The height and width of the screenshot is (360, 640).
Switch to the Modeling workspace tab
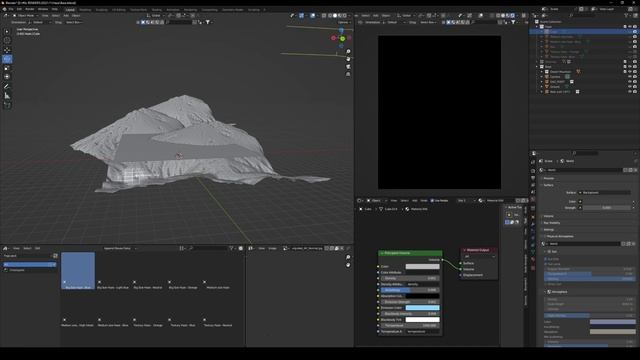(85, 9)
